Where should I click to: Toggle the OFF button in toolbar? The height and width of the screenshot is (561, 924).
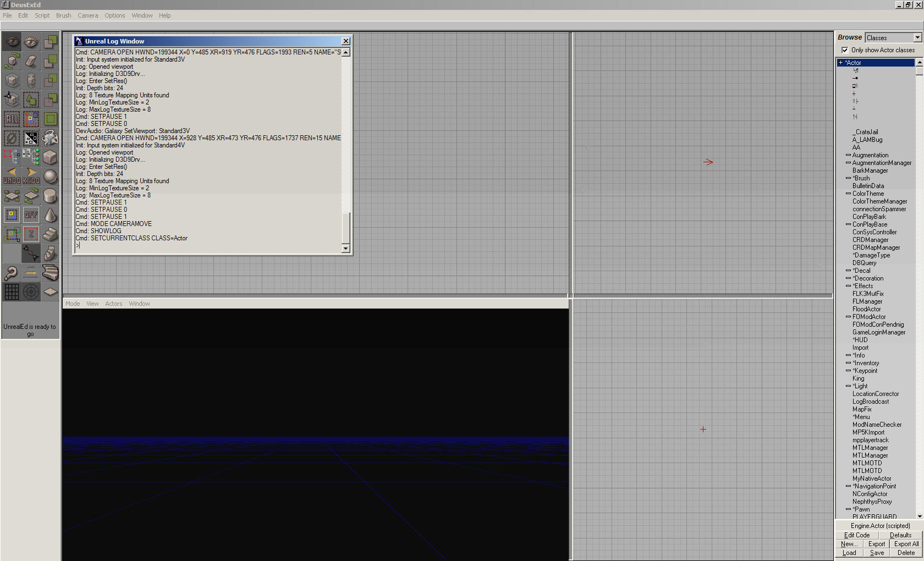click(31, 215)
